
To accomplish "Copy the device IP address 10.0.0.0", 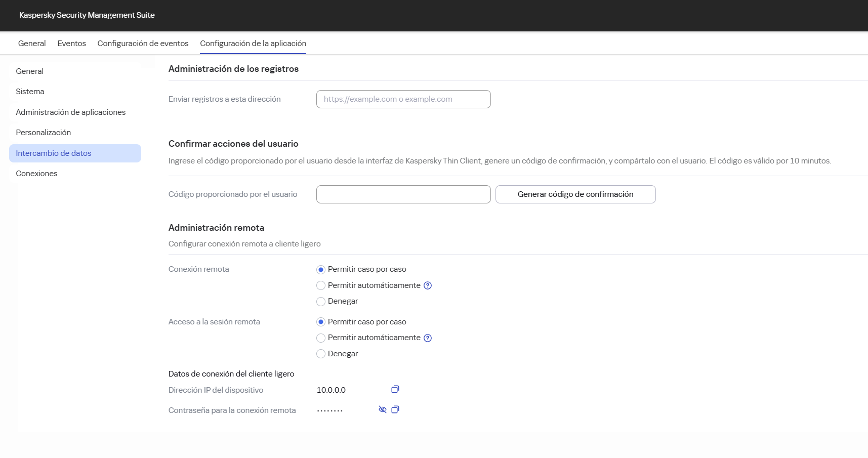I will [x=395, y=390].
